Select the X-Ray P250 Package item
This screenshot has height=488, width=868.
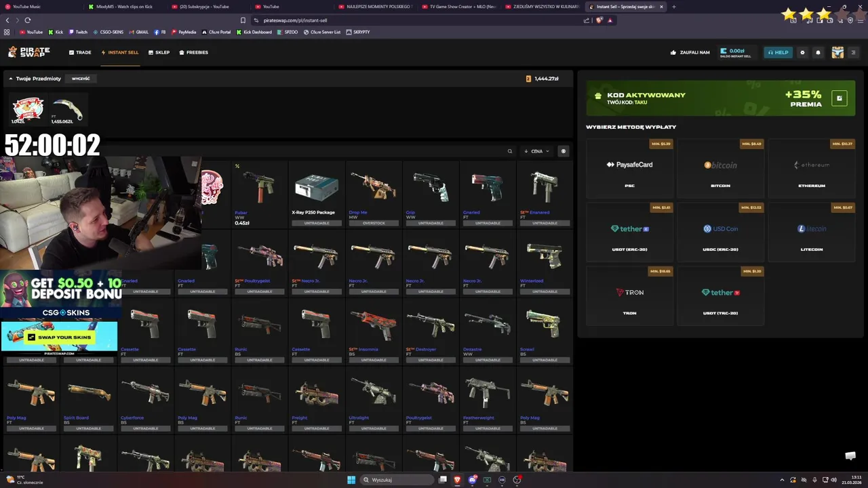[x=316, y=194]
